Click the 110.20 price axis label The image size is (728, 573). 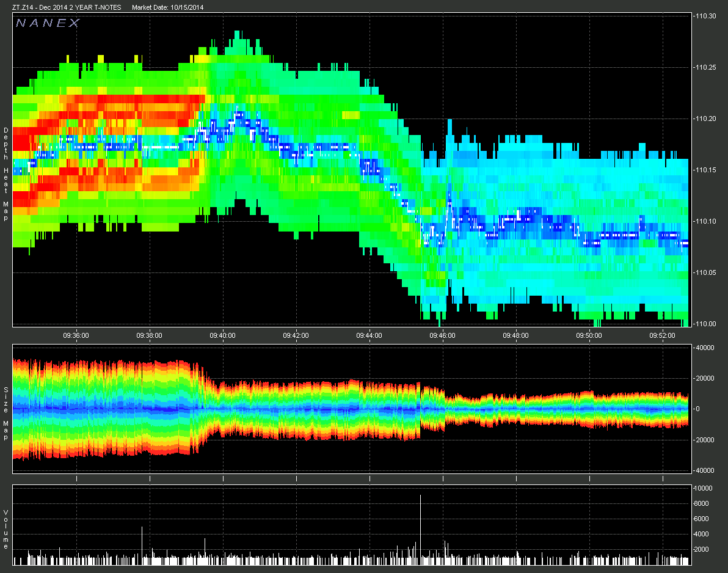coord(706,119)
